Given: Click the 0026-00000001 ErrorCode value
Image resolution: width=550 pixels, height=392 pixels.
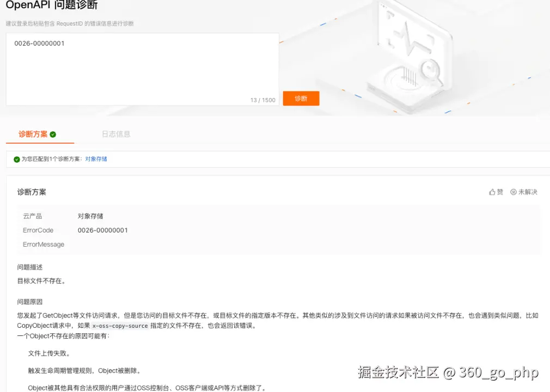Looking at the screenshot, I should click(x=103, y=230).
